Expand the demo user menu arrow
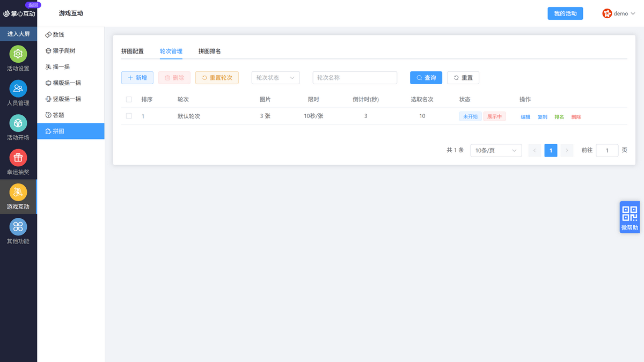 pos(632,13)
